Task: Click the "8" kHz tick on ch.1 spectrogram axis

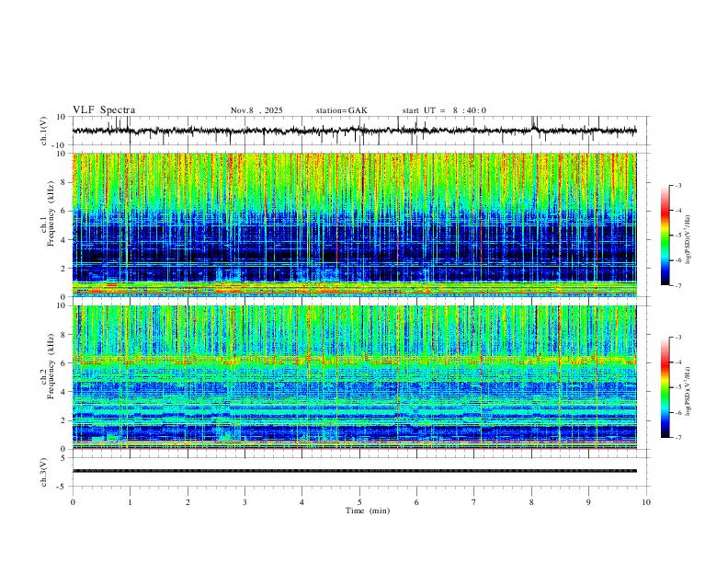Action: coord(63,182)
